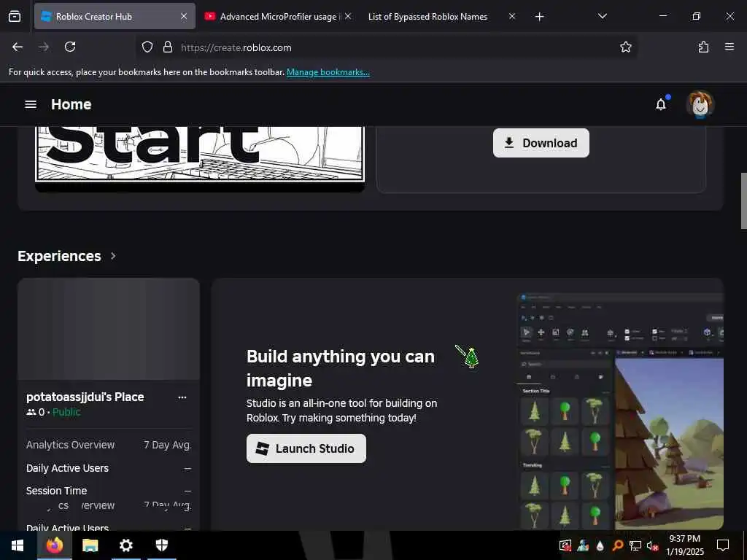Expand the Experiences section arrow
The height and width of the screenshot is (560, 747).
[x=113, y=256]
